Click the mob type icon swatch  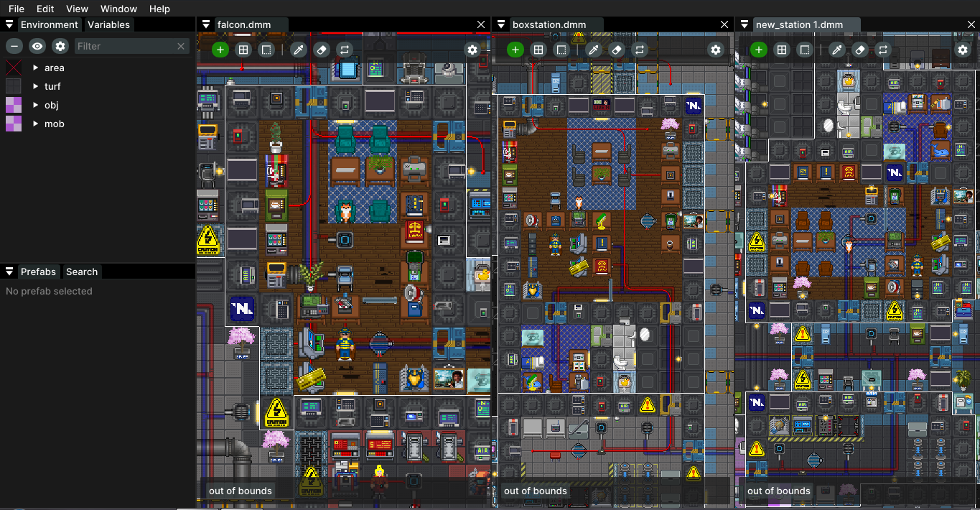14,124
